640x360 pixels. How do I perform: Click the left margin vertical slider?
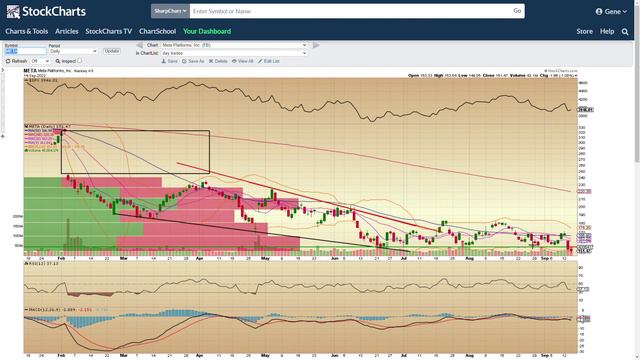coord(3,104)
